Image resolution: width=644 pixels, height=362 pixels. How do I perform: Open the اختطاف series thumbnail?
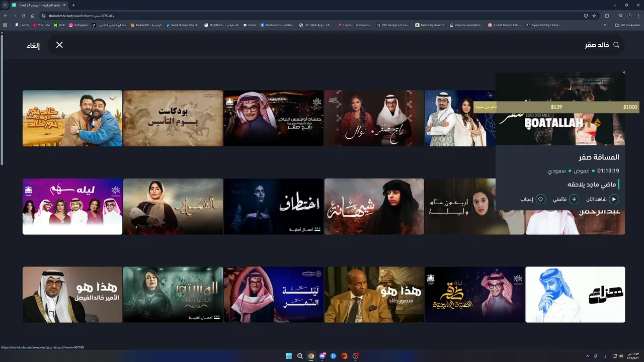pyautogui.click(x=274, y=206)
